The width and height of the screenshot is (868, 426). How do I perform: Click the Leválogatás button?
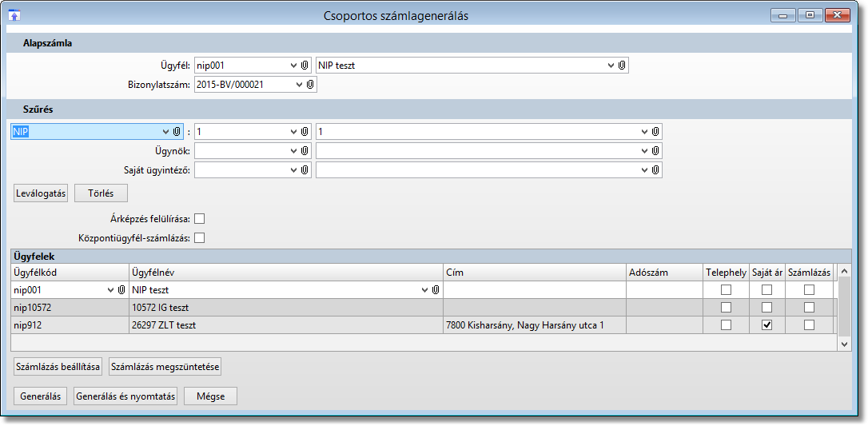coord(41,193)
